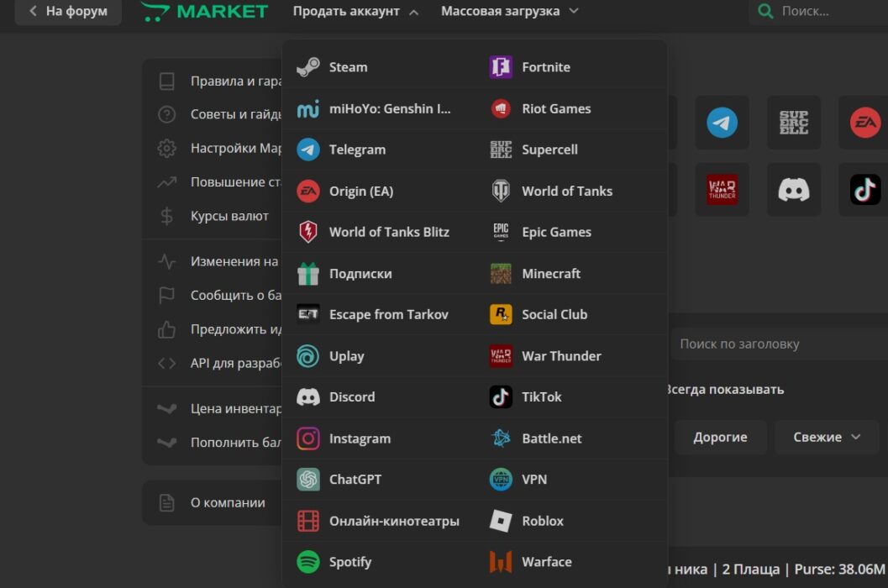This screenshot has width=888, height=588.
Task: Select the Riot Games entry
Action: 571,108
